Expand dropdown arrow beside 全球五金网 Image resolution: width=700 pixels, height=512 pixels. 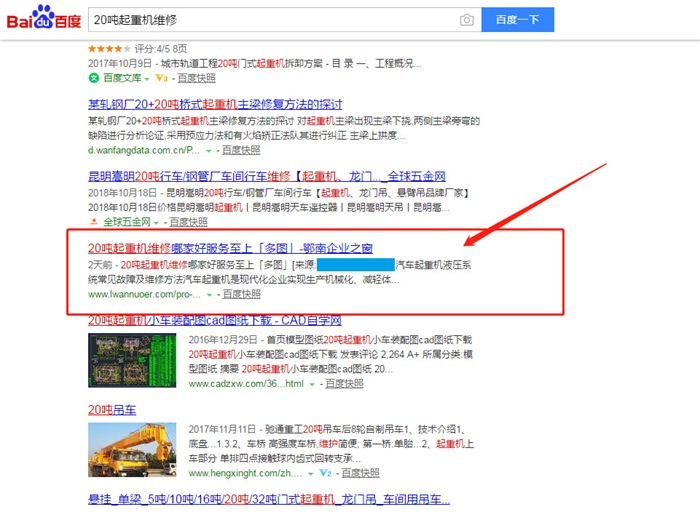pyautogui.click(x=156, y=223)
